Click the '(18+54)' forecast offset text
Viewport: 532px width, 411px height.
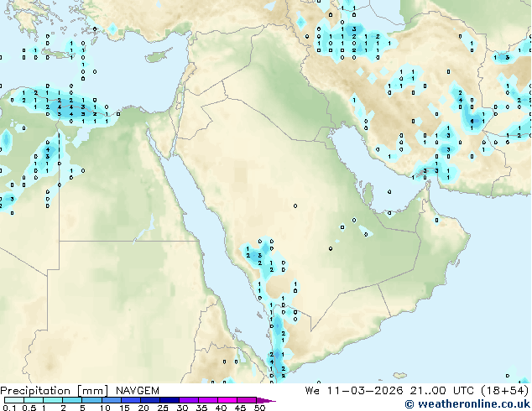click(505, 391)
